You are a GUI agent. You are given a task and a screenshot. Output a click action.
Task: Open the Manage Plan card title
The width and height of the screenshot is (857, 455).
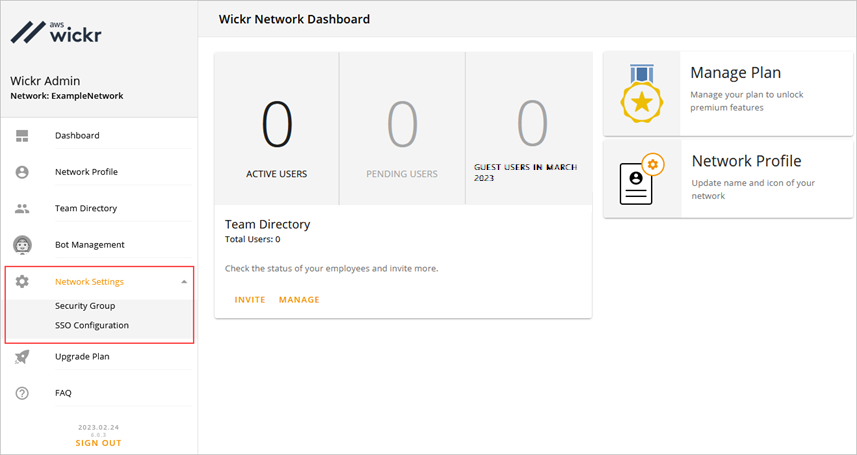(x=735, y=73)
